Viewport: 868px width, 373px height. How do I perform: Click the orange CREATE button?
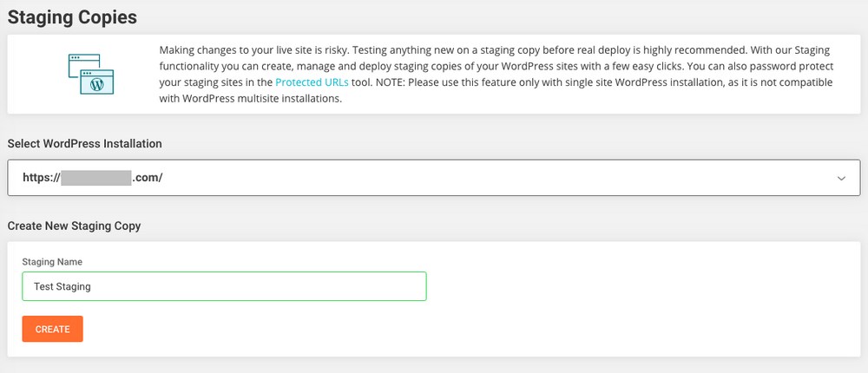[x=53, y=330]
